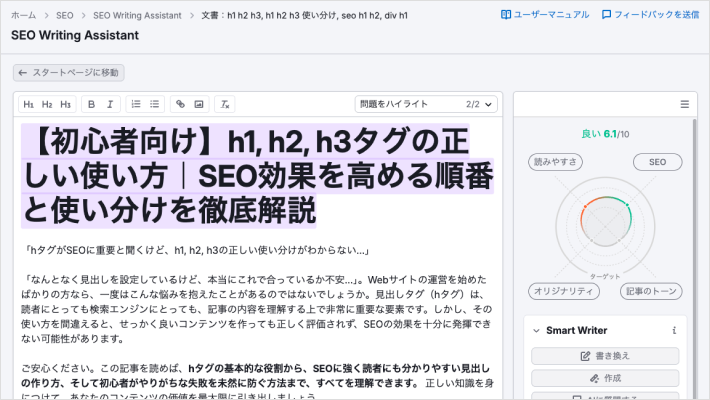Toggle italic formatting

(x=110, y=104)
